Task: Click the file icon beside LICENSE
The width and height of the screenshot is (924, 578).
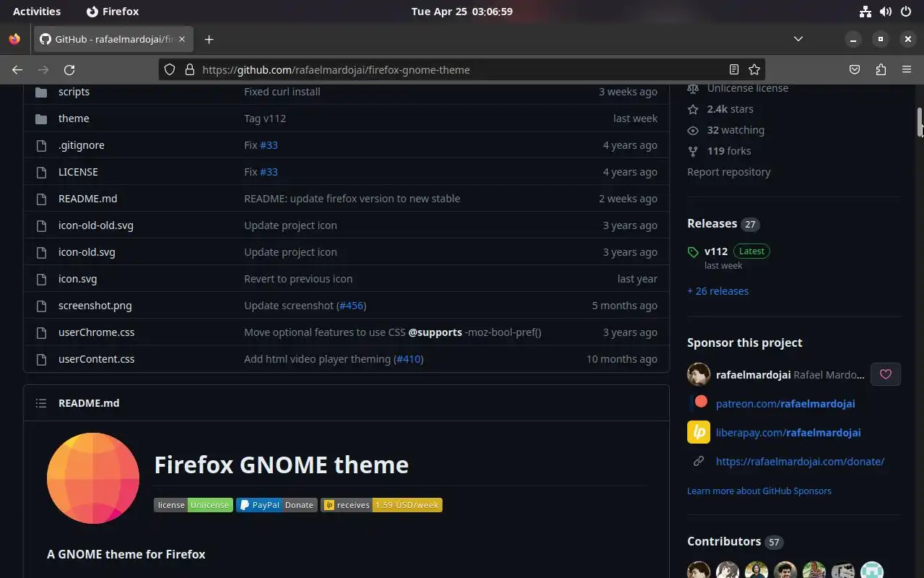Action: [x=41, y=172]
